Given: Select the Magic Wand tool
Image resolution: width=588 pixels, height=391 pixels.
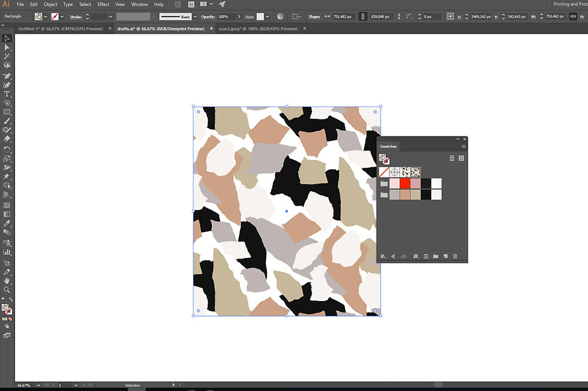Looking at the screenshot, I should [7, 56].
